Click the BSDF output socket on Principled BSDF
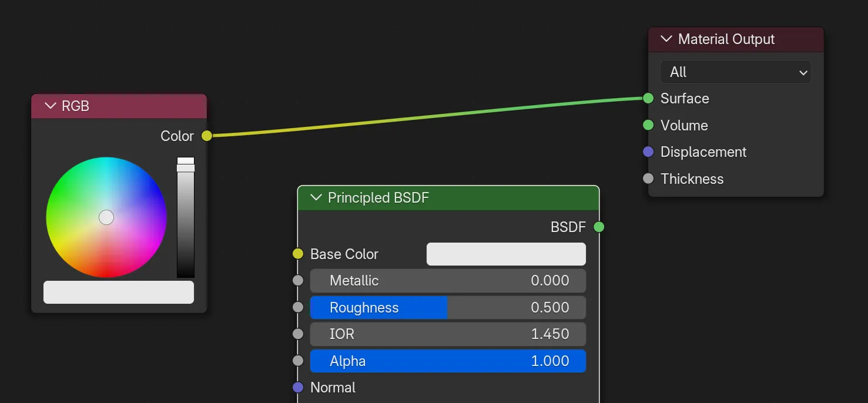 tap(599, 227)
